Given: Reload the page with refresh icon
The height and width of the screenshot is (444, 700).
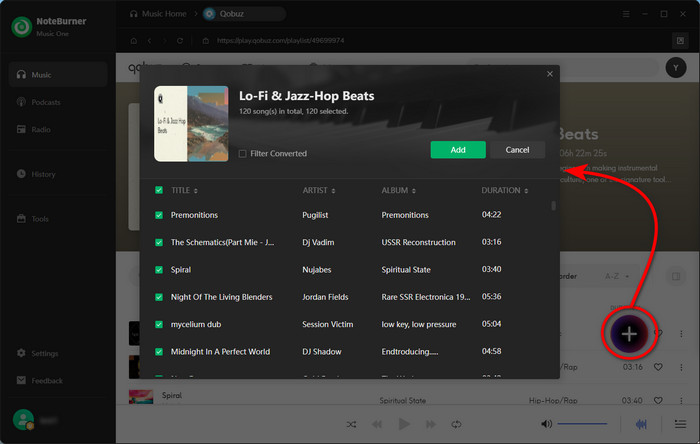Looking at the screenshot, I should click(180, 41).
